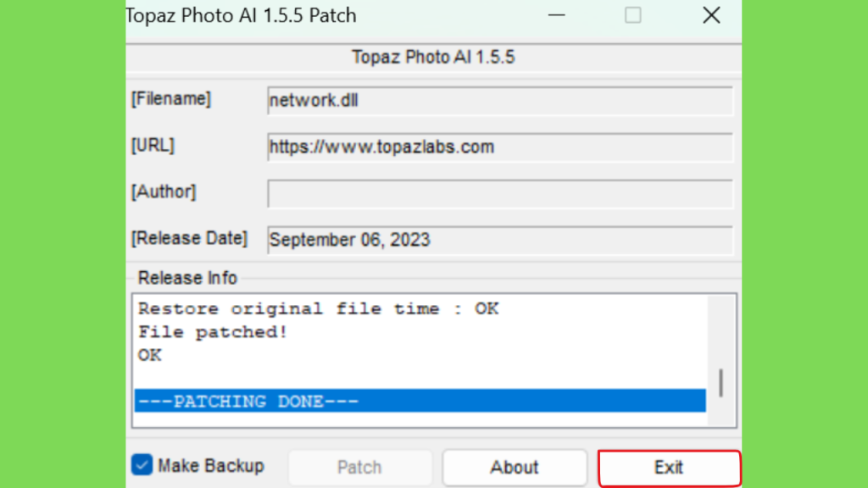Image resolution: width=868 pixels, height=488 pixels.
Task: Click the File patched! log line
Action: tap(213, 332)
